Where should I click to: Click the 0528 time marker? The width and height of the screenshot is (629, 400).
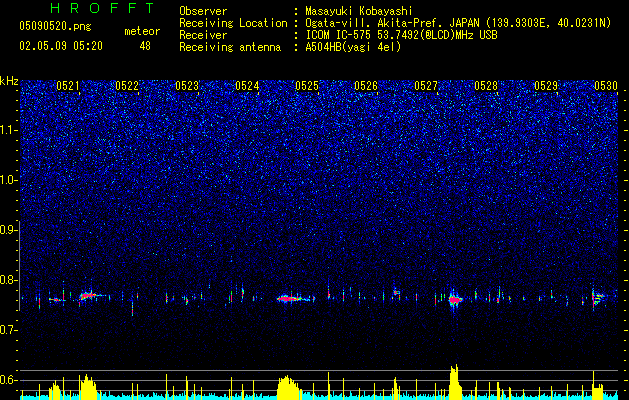486,86
